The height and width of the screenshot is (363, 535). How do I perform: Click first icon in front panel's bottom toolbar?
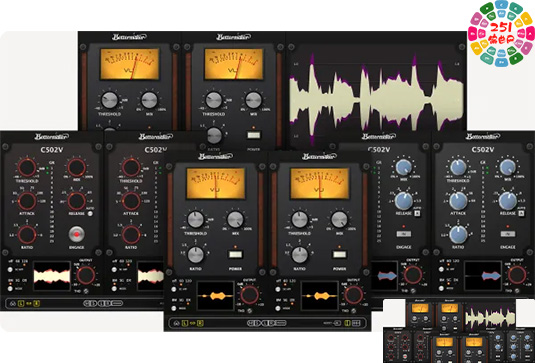click(177, 323)
